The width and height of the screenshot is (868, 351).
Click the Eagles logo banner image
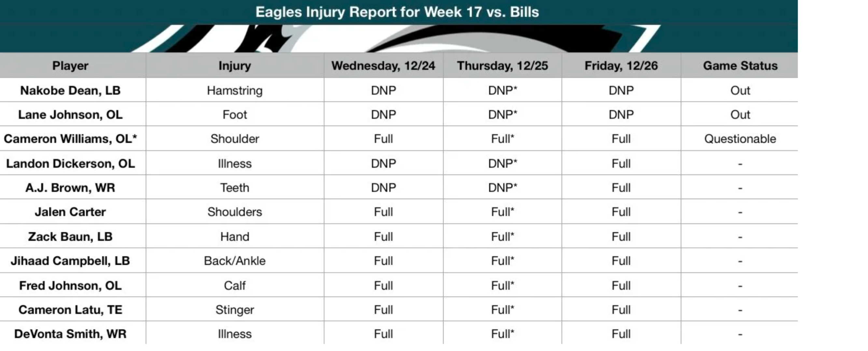[x=398, y=38]
